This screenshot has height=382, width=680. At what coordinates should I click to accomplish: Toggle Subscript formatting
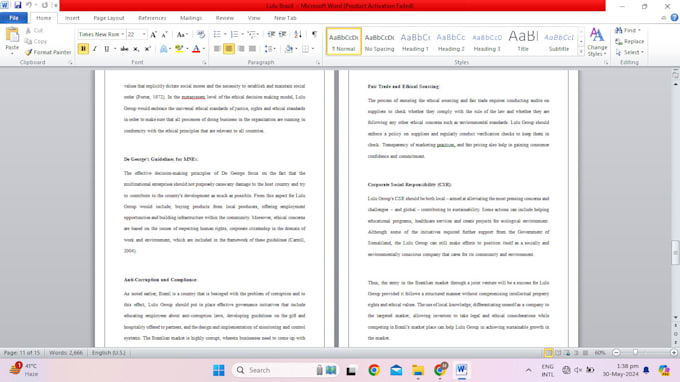[136, 49]
